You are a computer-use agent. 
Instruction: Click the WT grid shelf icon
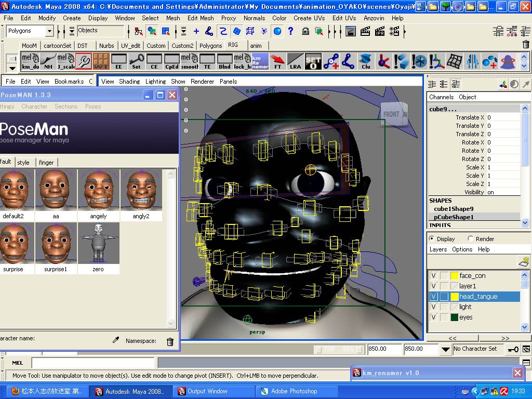pyautogui.click(x=101, y=61)
